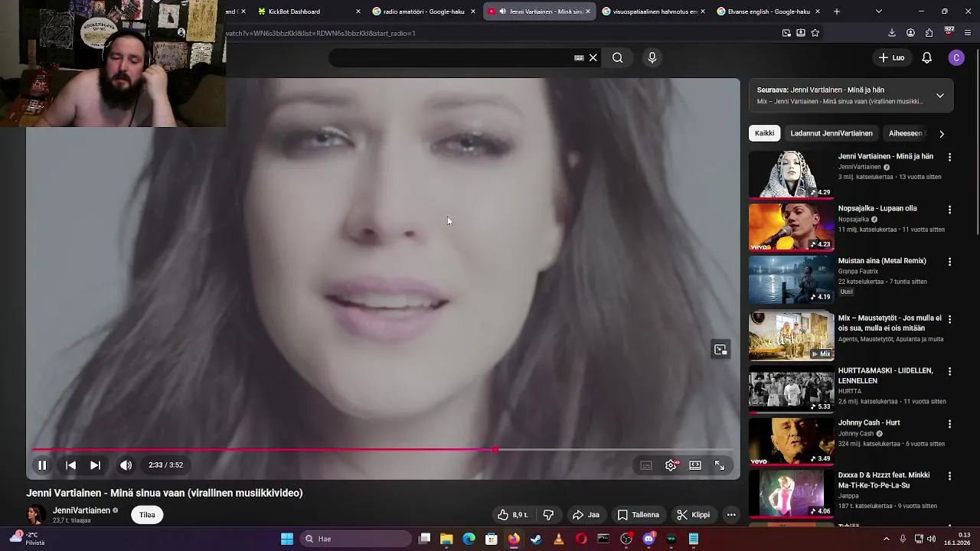Open Firefox account icon
The width and height of the screenshot is (980, 551).
910,33
